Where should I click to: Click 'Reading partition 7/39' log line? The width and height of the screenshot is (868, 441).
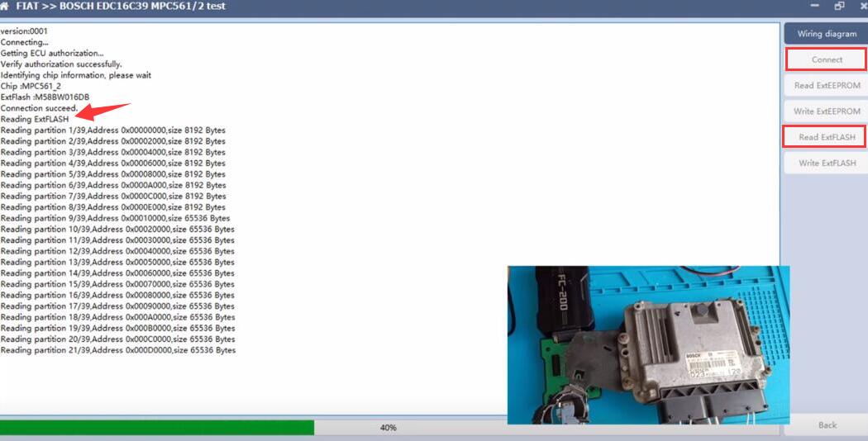(113, 197)
